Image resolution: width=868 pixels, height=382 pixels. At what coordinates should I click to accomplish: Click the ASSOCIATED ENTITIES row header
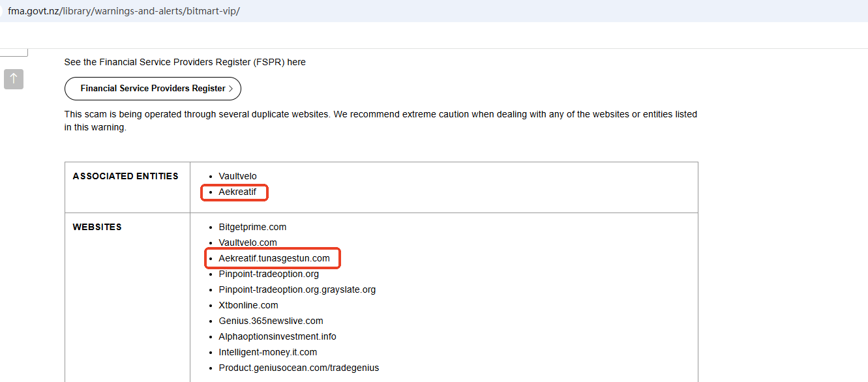(125, 176)
